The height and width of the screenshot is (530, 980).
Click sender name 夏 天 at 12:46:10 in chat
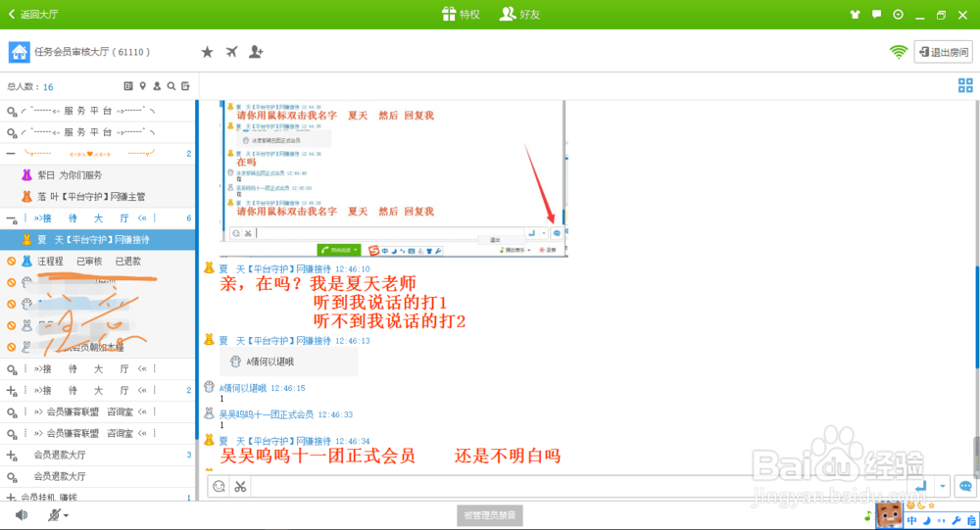coord(274,269)
